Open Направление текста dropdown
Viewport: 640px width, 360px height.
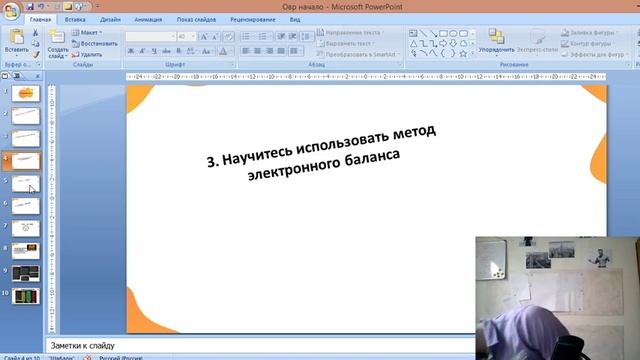(350, 33)
